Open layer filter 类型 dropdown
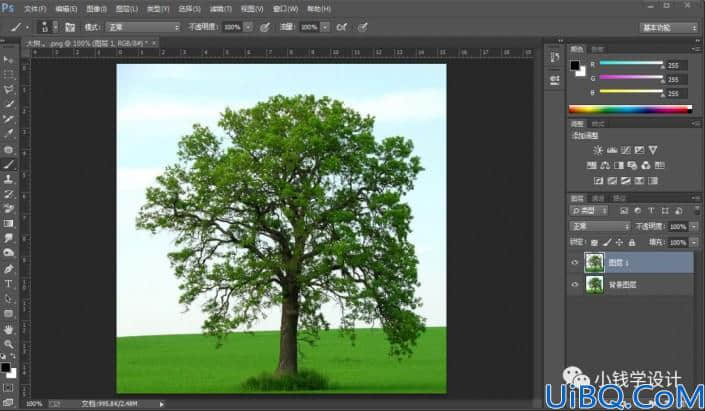This screenshot has height=411, width=705. pos(589,211)
